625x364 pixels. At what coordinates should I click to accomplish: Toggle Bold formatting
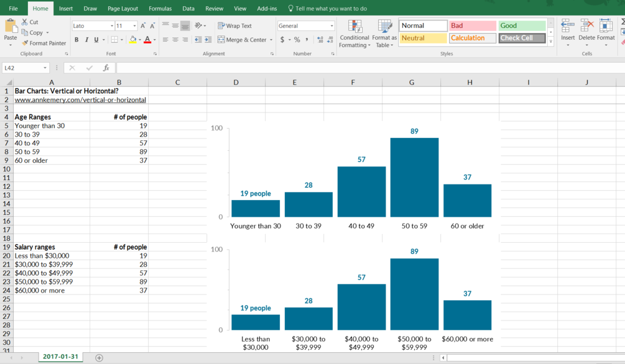(76, 39)
